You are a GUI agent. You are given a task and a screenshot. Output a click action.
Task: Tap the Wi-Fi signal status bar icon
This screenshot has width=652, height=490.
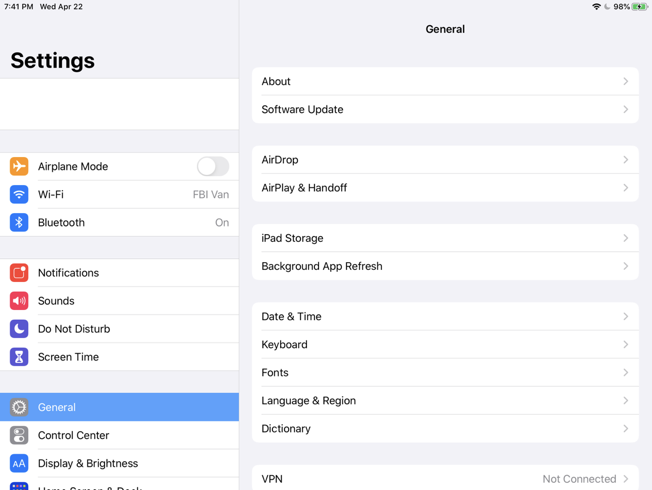(x=596, y=7)
